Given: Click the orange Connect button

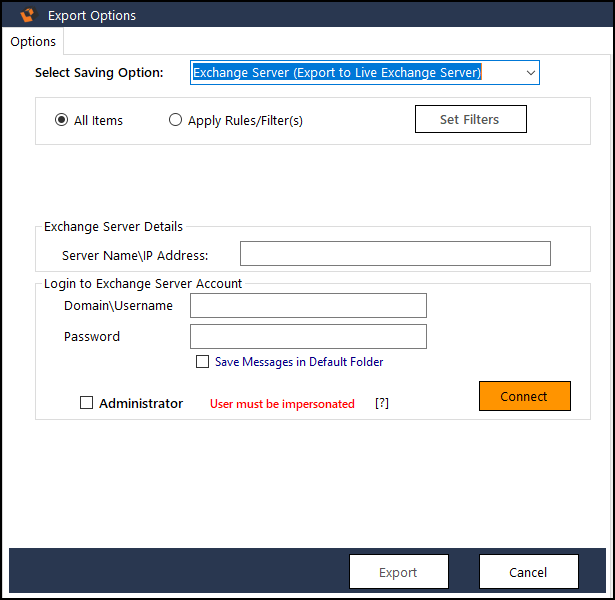Looking at the screenshot, I should [524, 396].
